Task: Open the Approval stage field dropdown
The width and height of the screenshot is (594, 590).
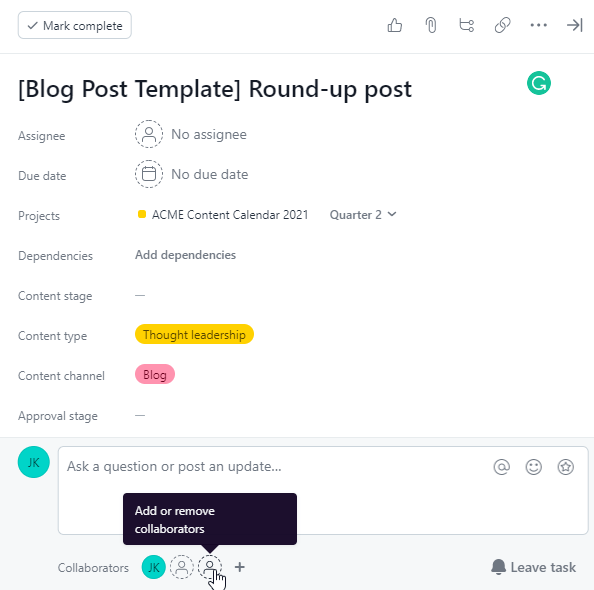Action: (140, 415)
